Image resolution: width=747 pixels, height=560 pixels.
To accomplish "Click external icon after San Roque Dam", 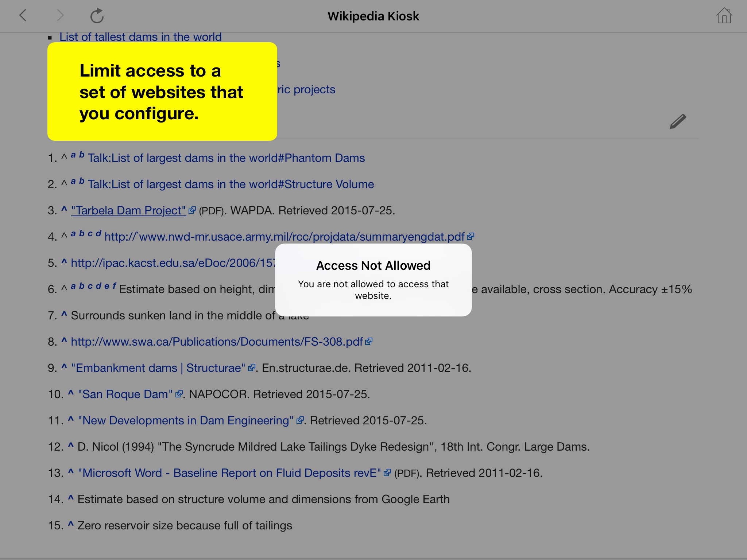I will (x=179, y=394).
